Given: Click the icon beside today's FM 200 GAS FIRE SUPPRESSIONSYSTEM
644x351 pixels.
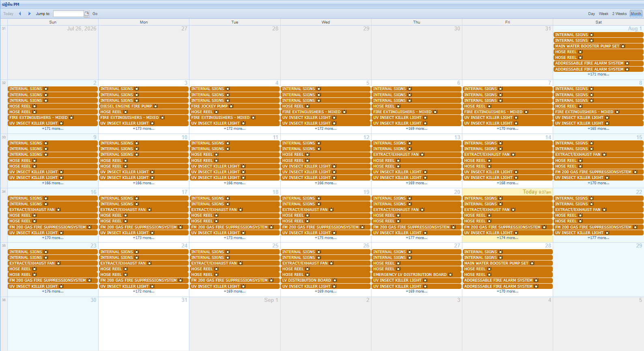Looking at the screenshot, I should tap(544, 227).
